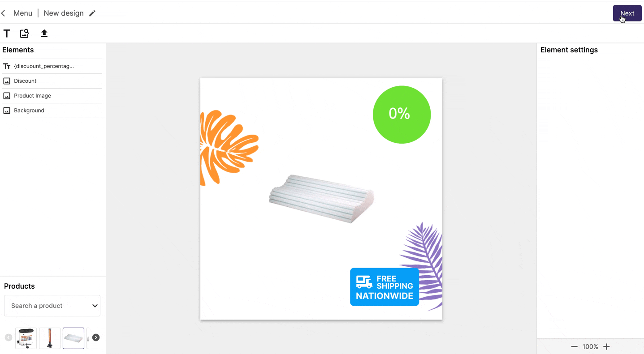The width and height of the screenshot is (644, 354).
Task: Open the image search tool icon
Action: tap(25, 34)
